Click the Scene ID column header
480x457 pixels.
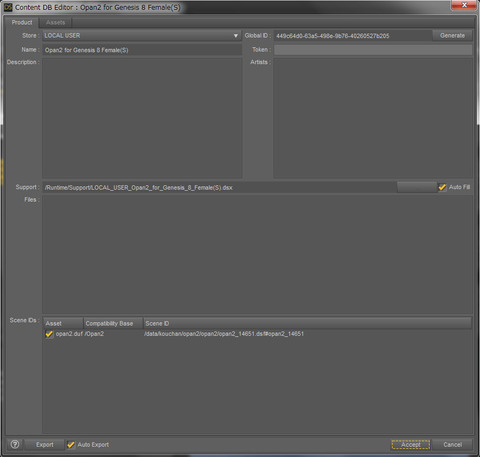[x=307, y=323]
